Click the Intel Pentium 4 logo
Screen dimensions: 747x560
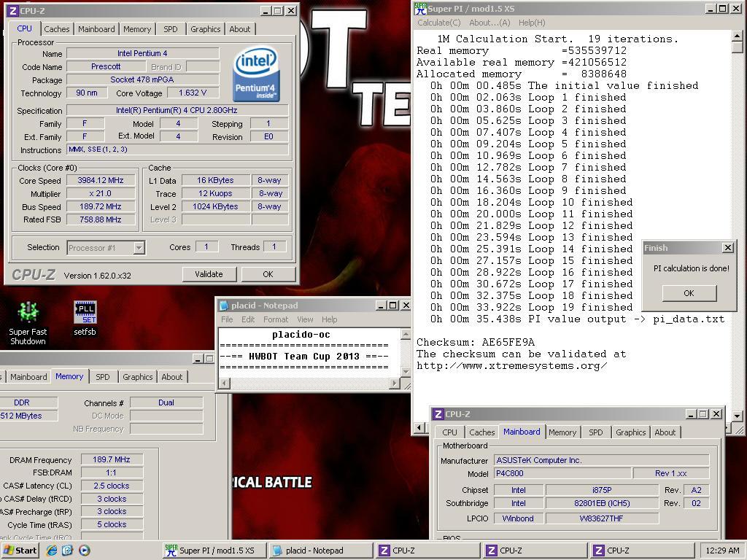pyautogui.click(x=256, y=74)
